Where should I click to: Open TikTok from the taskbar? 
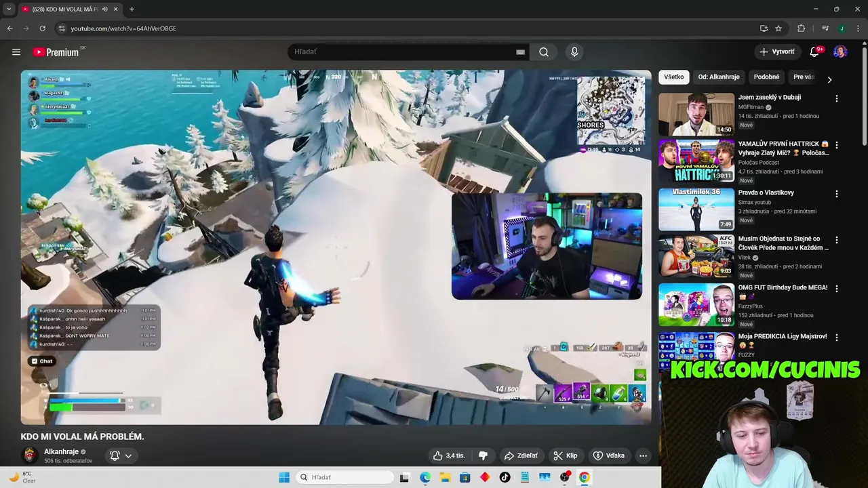pyautogui.click(x=505, y=477)
